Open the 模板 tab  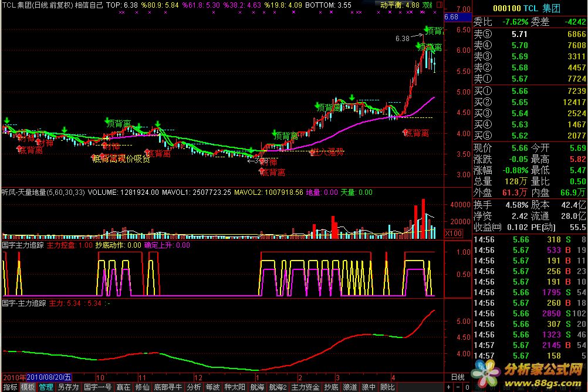28,387
